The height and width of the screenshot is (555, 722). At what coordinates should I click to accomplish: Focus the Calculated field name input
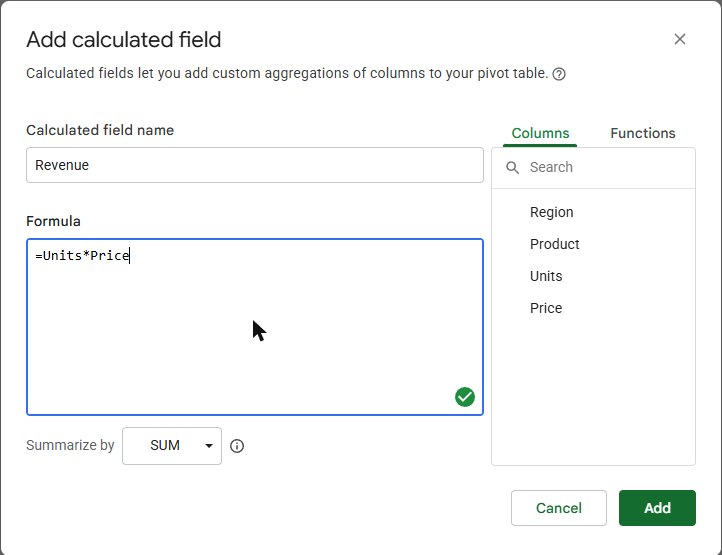coord(255,165)
